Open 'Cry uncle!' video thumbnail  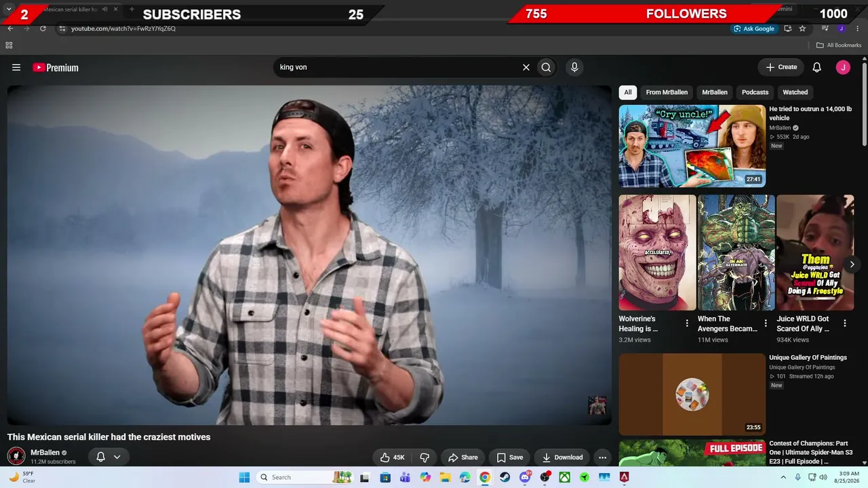coord(692,146)
